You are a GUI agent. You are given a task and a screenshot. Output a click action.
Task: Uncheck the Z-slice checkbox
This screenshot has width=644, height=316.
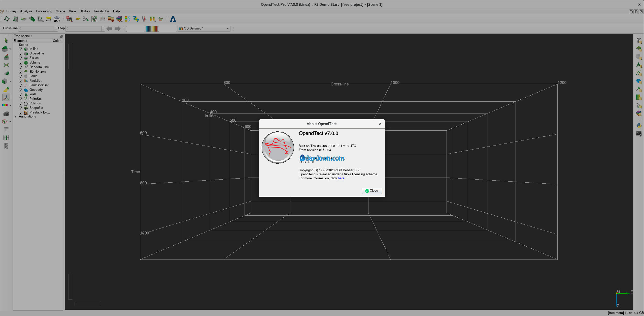[x=21, y=58]
